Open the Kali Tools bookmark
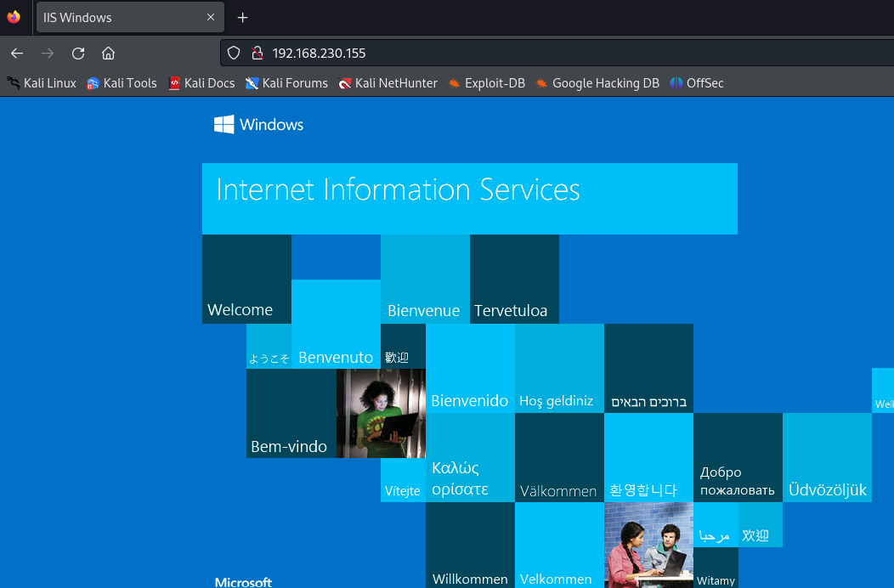Screen dimensions: 894x588 pyautogui.click(x=122, y=83)
